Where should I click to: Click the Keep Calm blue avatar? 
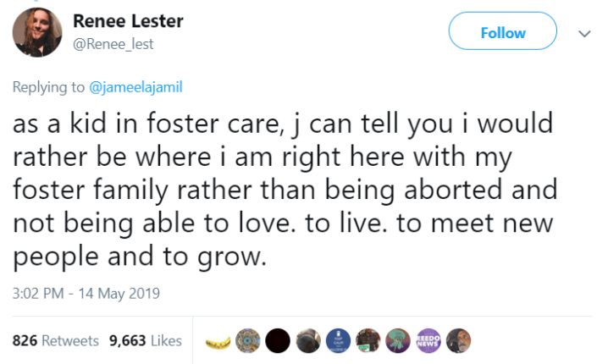[x=339, y=340]
